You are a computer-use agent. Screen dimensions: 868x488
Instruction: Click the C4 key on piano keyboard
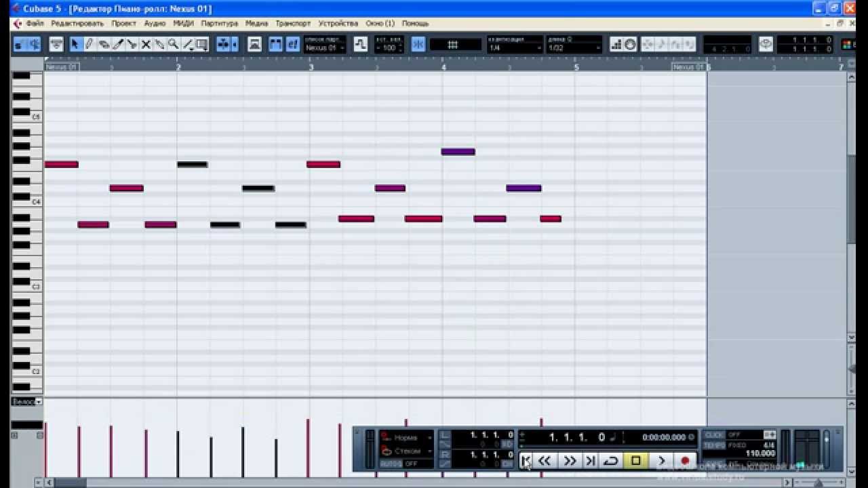(27, 203)
